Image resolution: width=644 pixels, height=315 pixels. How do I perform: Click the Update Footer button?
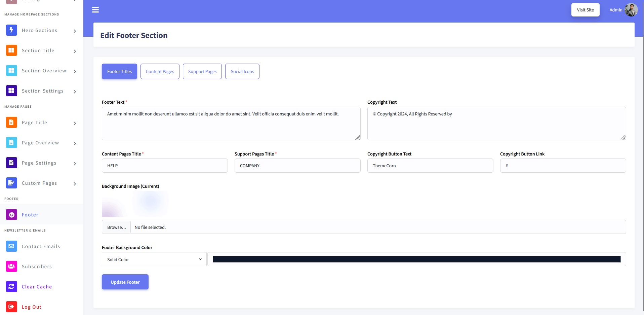click(x=125, y=282)
